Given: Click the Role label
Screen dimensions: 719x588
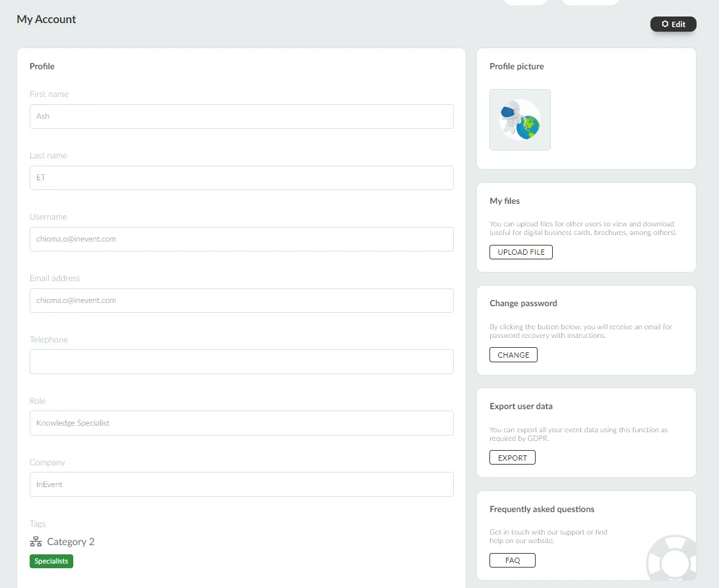Looking at the screenshot, I should pos(38,401).
